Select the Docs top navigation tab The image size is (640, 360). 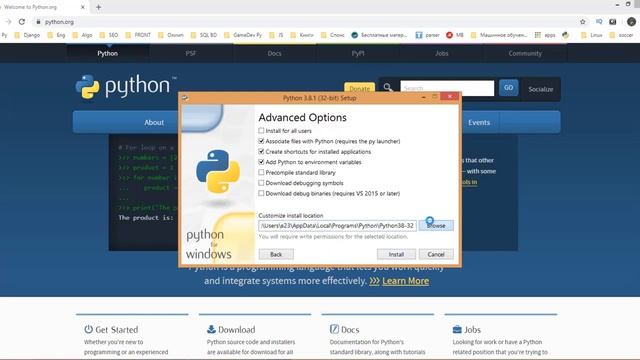274,53
